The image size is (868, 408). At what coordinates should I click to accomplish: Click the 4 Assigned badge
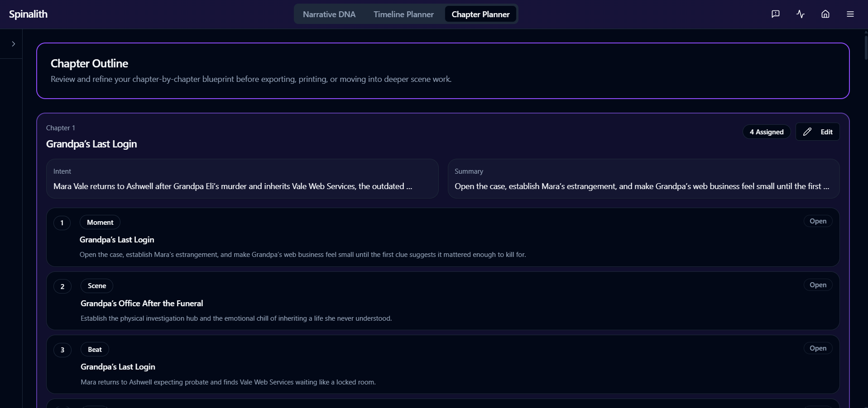coord(767,132)
